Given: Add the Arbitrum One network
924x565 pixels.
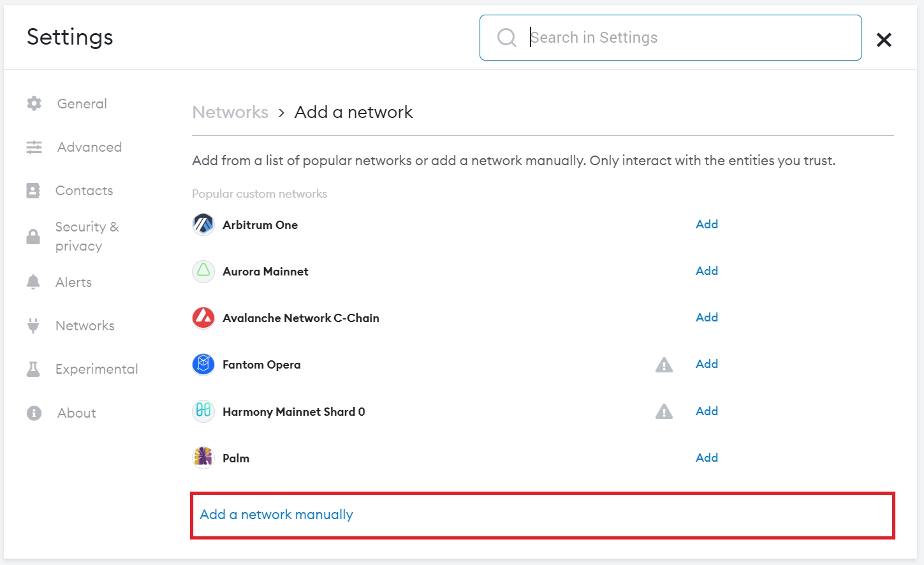Looking at the screenshot, I should pyautogui.click(x=707, y=224).
